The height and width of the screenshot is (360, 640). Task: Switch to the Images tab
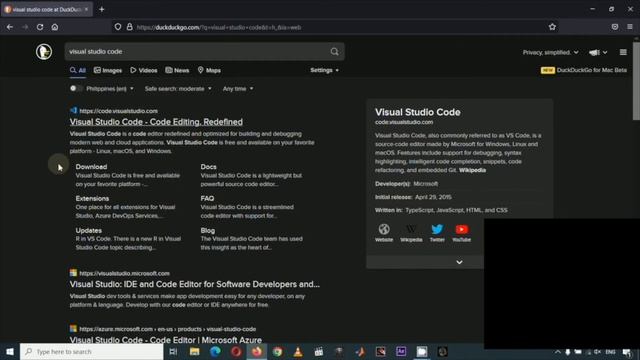pyautogui.click(x=108, y=70)
